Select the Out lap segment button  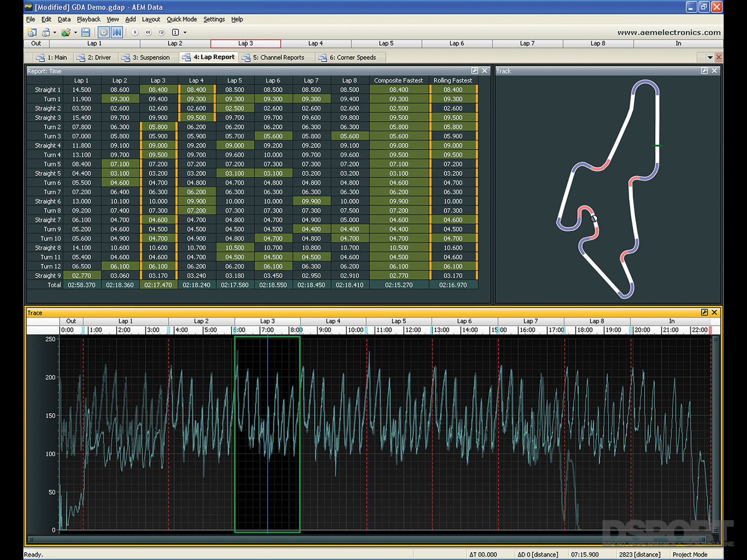click(36, 43)
